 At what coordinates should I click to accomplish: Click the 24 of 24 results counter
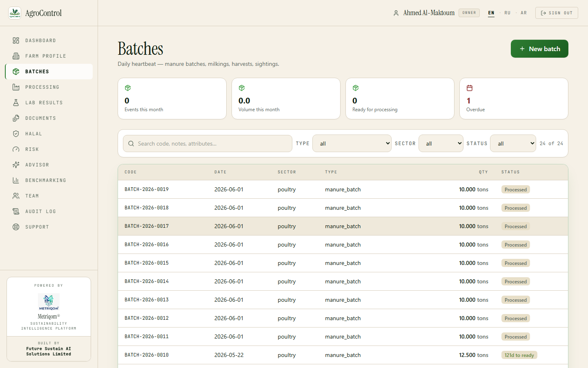[551, 144]
